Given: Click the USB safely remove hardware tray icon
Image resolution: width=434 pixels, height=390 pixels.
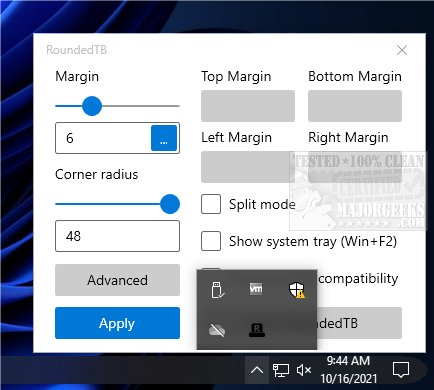Looking at the screenshot, I should (x=218, y=290).
